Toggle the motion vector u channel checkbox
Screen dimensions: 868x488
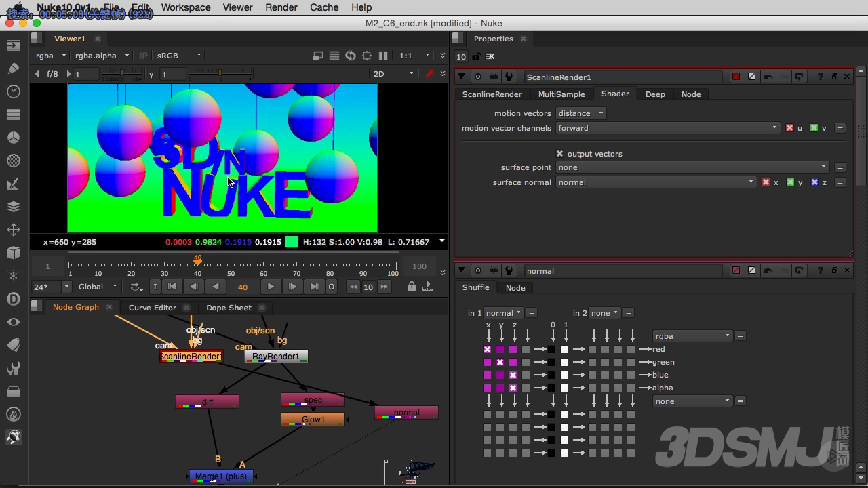pyautogui.click(x=789, y=128)
